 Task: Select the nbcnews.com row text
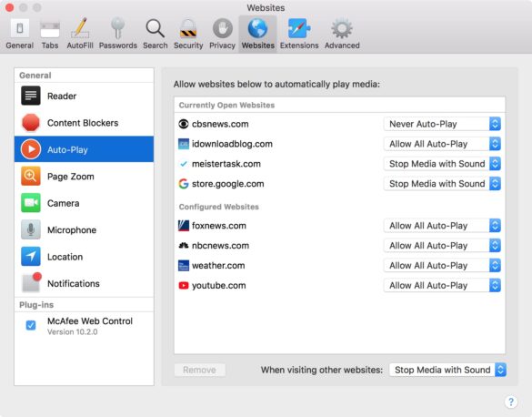[x=221, y=246]
